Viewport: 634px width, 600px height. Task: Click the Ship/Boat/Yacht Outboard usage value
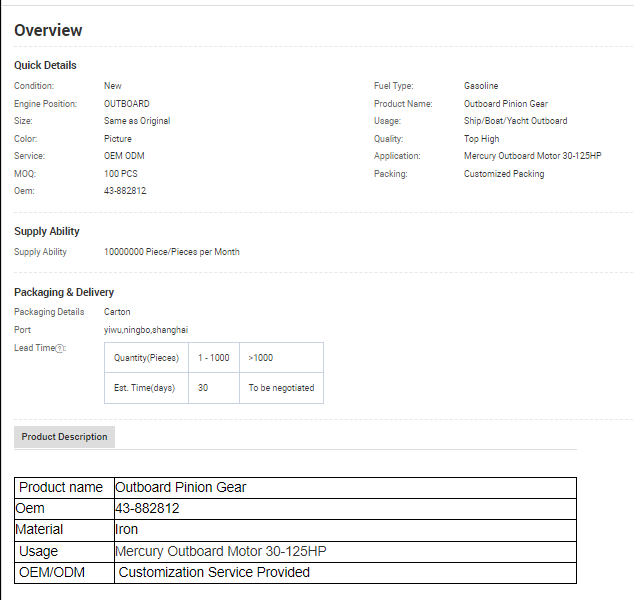point(515,121)
